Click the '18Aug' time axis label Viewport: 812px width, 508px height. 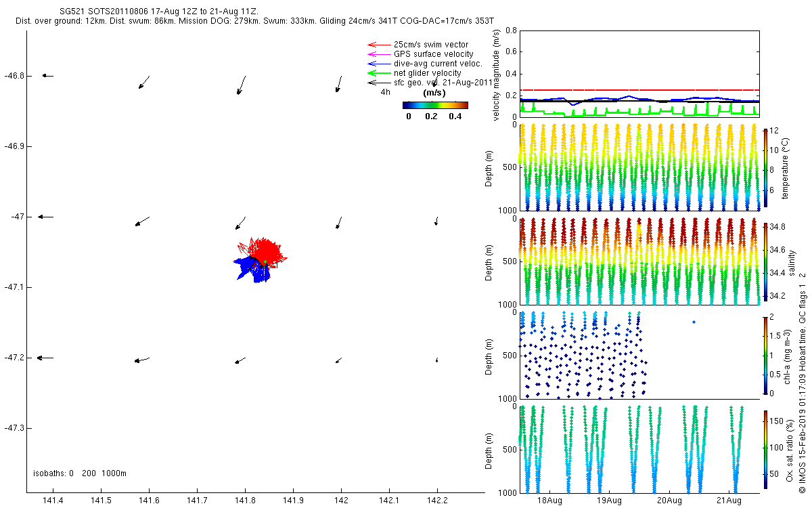[549, 501]
